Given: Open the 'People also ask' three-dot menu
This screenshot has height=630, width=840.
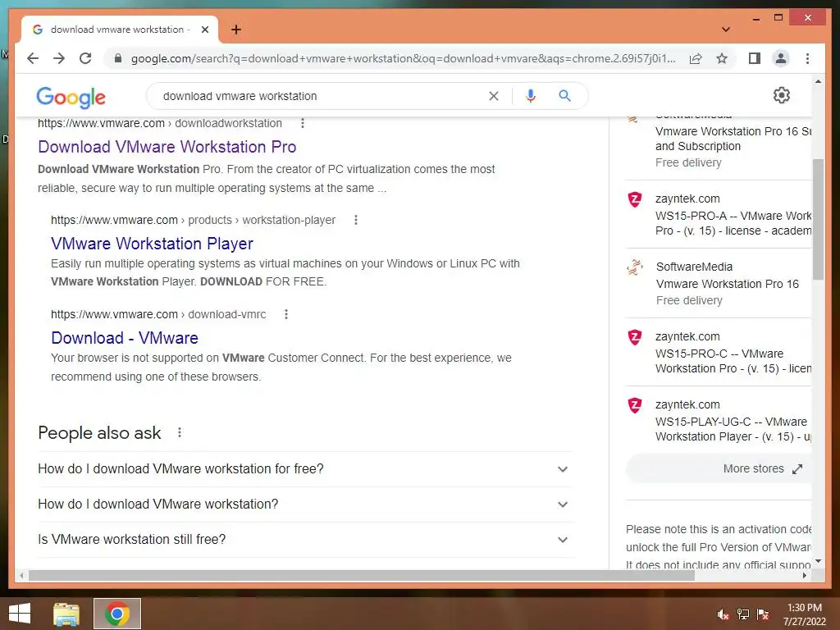Looking at the screenshot, I should [180, 432].
